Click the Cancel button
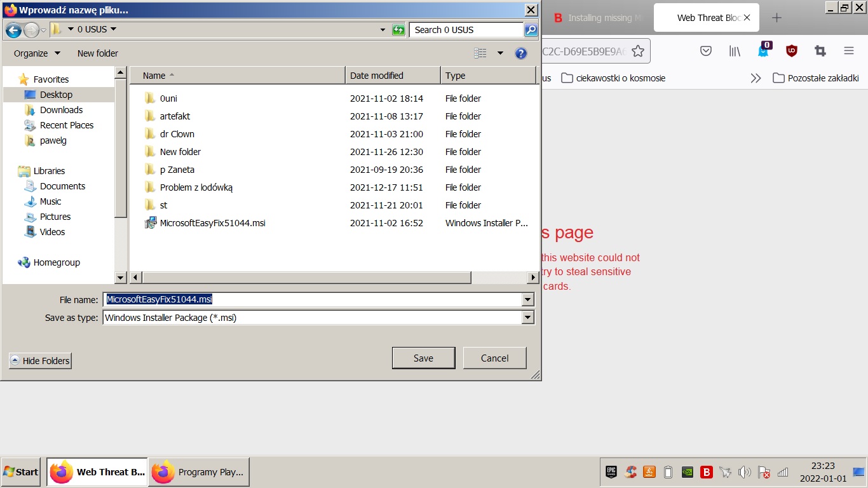 494,358
